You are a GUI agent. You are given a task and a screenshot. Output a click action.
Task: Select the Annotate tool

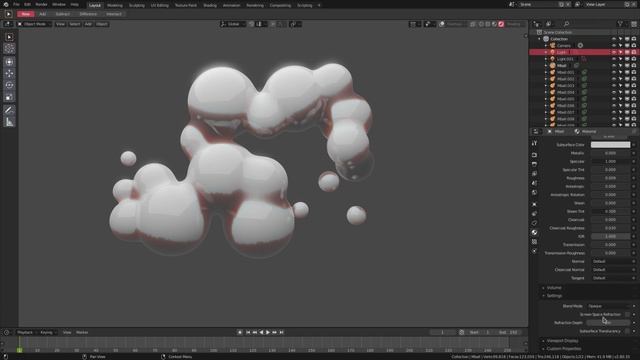(9, 110)
